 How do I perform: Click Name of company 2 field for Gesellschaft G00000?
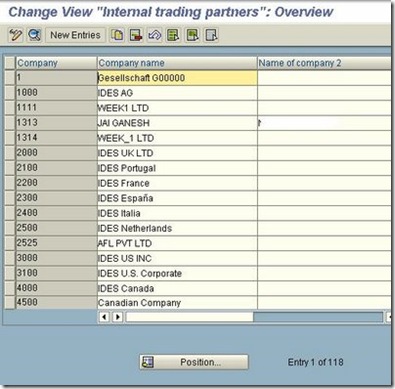pyautogui.click(x=324, y=78)
